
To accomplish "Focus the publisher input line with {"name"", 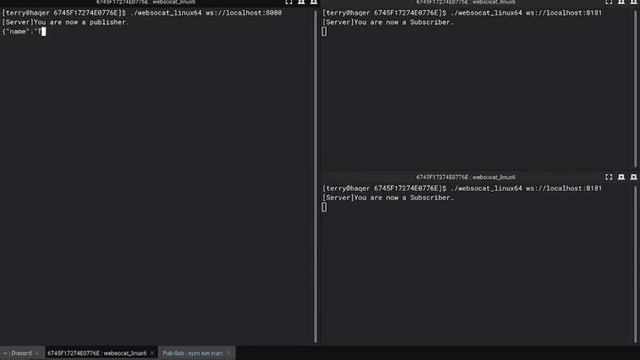I will 24,31.
